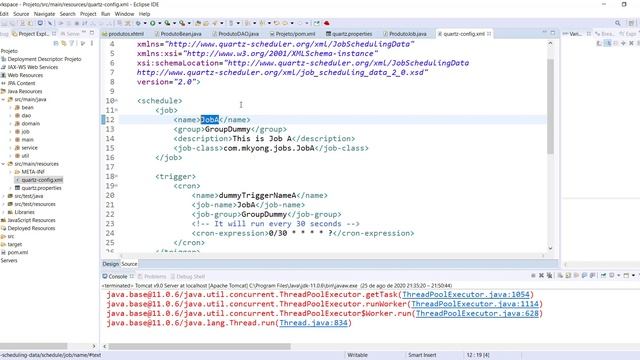Image resolution: width=640 pixels, height=360 pixels.
Task: Minimize the Project Explorer panel
Action: pyautogui.click(x=84, y=32)
